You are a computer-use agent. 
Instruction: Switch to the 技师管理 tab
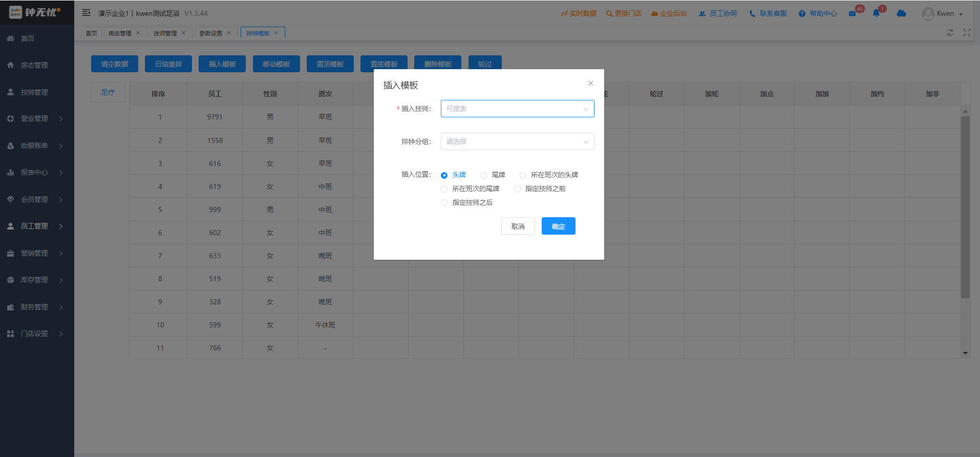(x=165, y=33)
